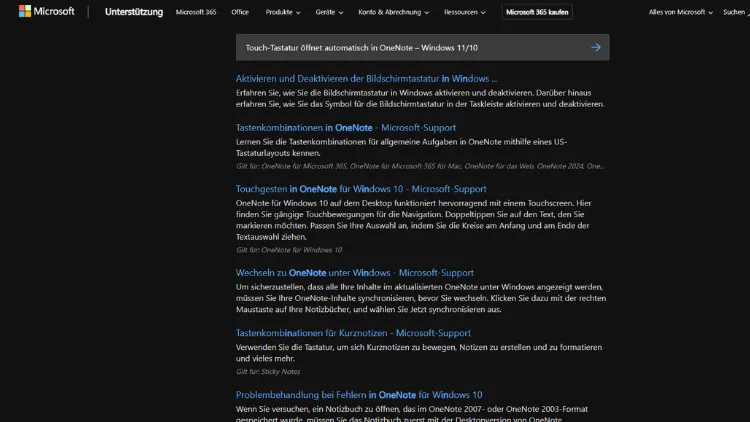Select the Office nav item
This screenshot has width=750, height=422.
point(240,13)
